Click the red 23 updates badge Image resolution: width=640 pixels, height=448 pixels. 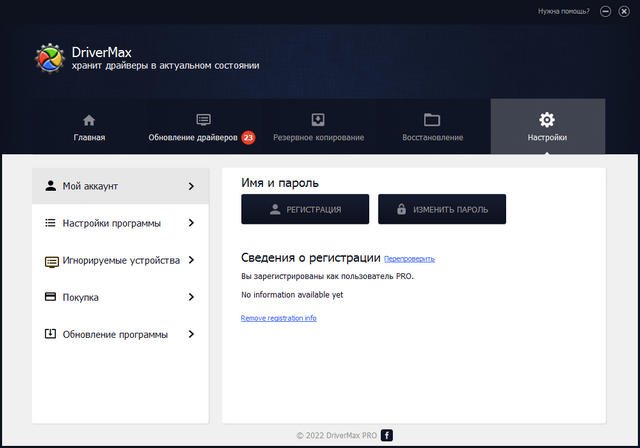pyautogui.click(x=248, y=138)
